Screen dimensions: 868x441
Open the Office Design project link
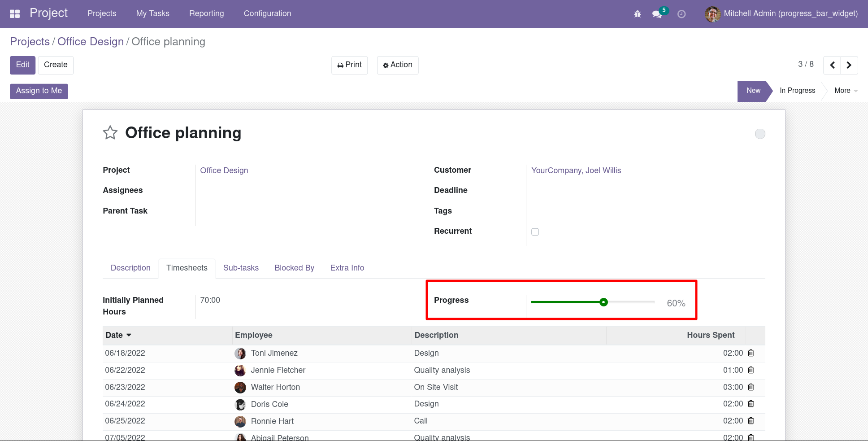tap(224, 170)
